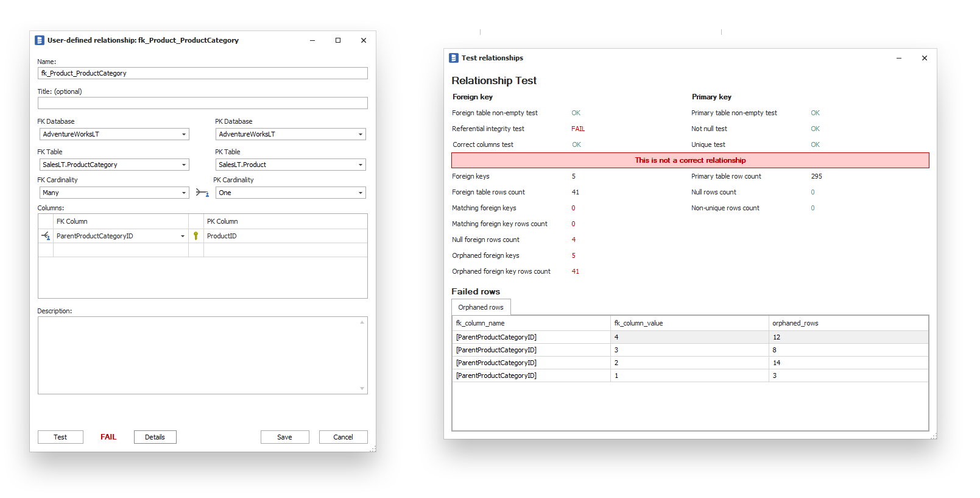Open the FK Database dropdown

[184, 134]
